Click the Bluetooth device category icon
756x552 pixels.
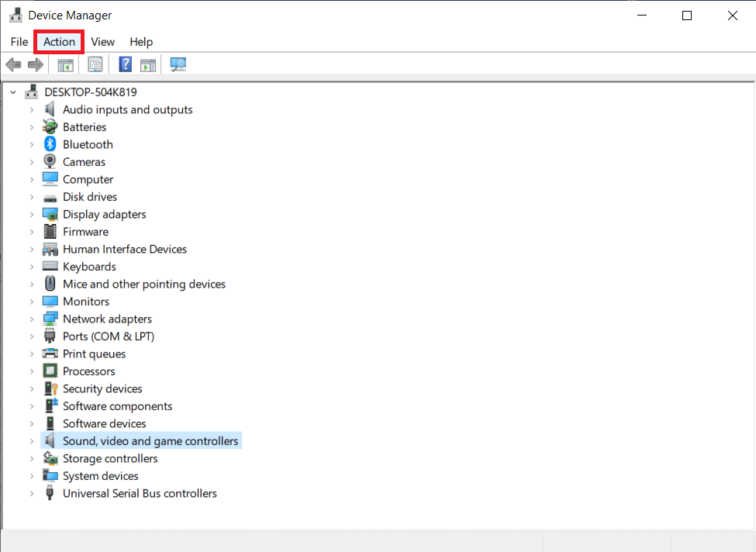[50, 144]
